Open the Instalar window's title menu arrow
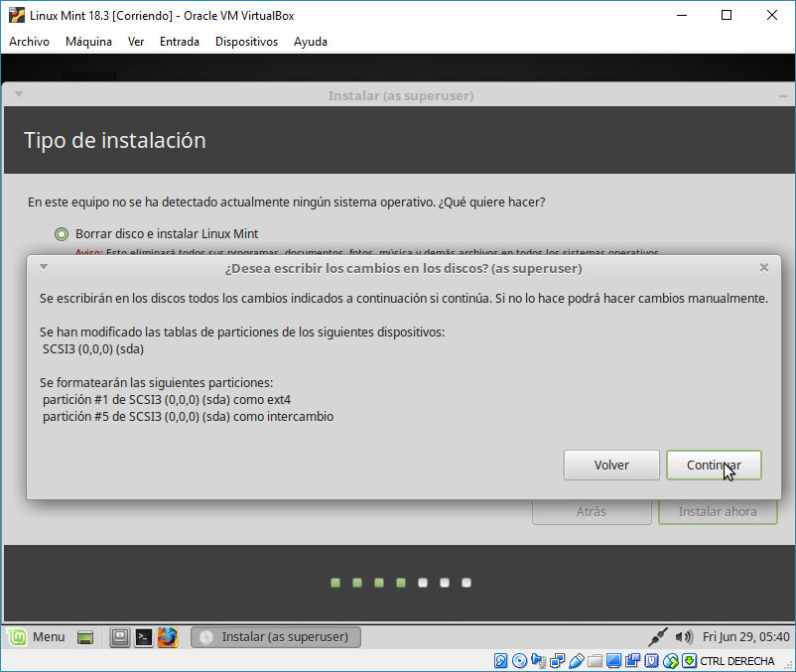The height and width of the screenshot is (672, 796). [x=19, y=94]
